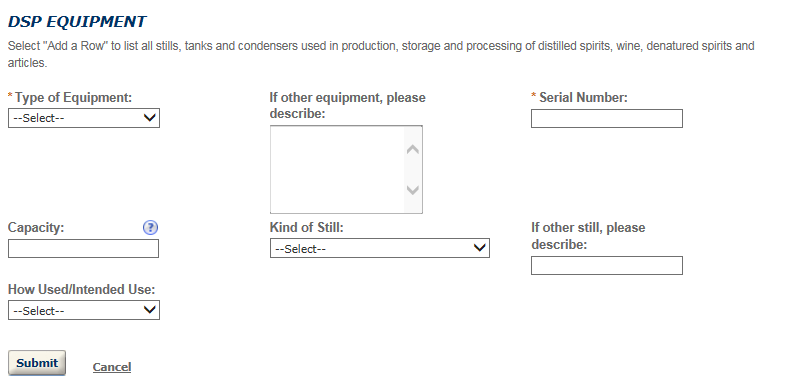The image size is (799, 386).
Task: Expand the Kind of Still dropdown
Action: (x=380, y=248)
